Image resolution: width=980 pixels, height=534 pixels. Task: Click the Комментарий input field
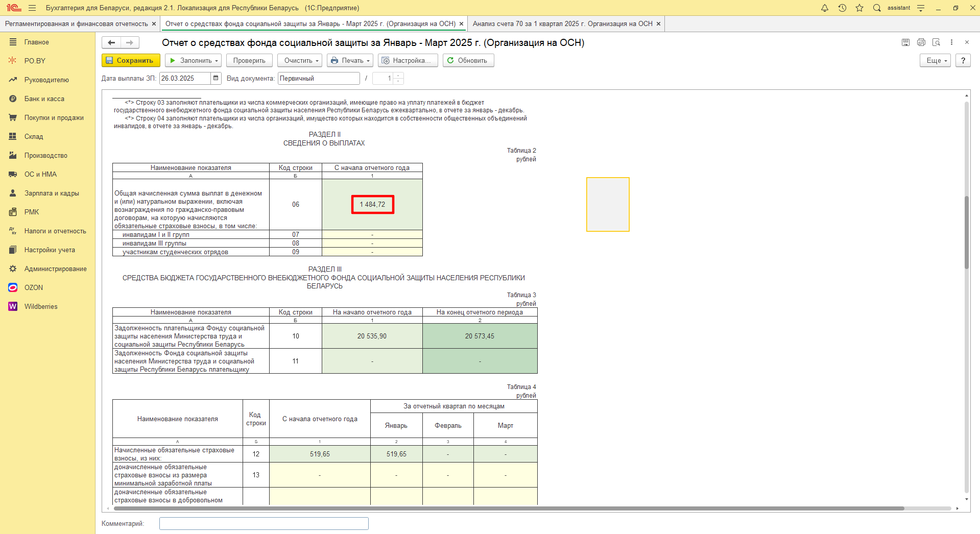pos(264,523)
